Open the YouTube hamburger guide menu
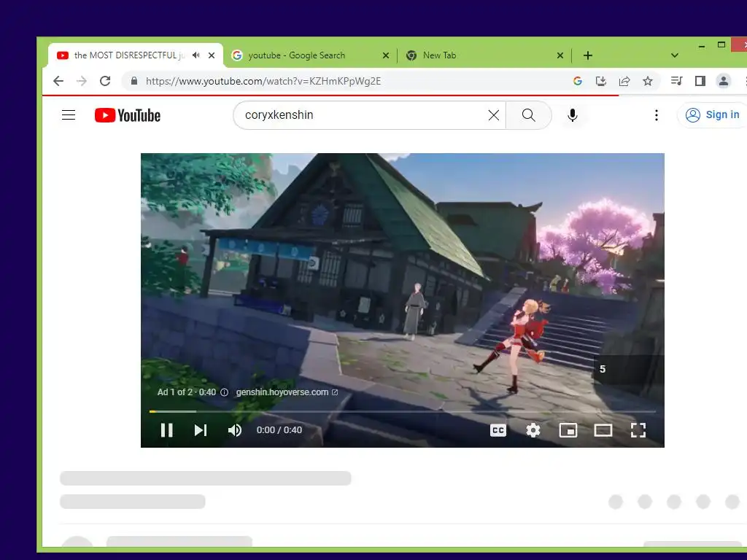The height and width of the screenshot is (560, 747). pyautogui.click(x=69, y=114)
